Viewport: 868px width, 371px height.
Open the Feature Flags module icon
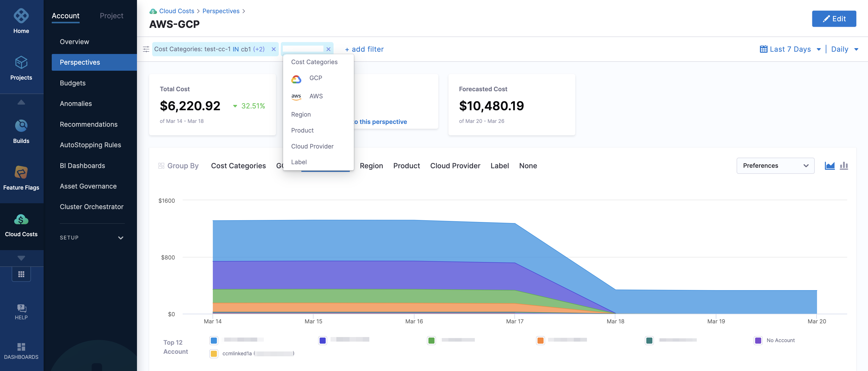[21, 172]
